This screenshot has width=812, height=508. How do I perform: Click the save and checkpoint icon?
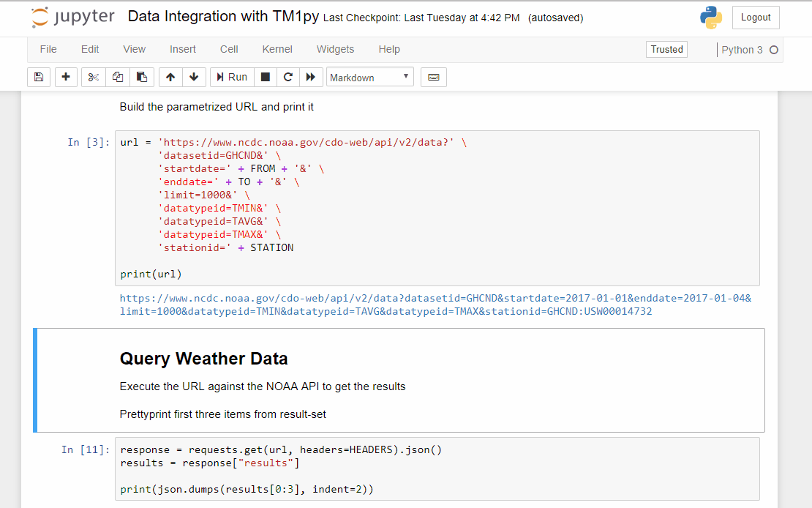[39, 77]
